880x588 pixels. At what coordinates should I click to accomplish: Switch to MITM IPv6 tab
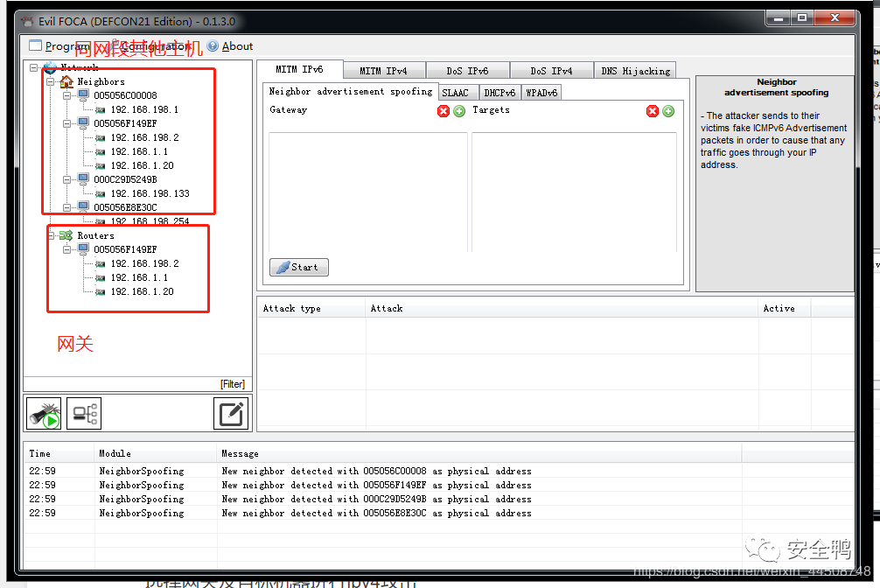pyautogui.click(x=300, y=69)
